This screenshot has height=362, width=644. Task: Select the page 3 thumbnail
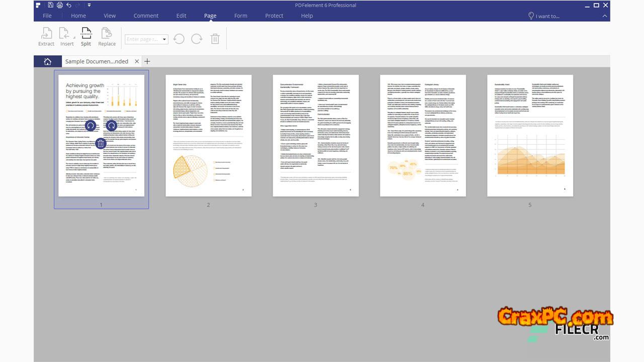click(315, 136)
